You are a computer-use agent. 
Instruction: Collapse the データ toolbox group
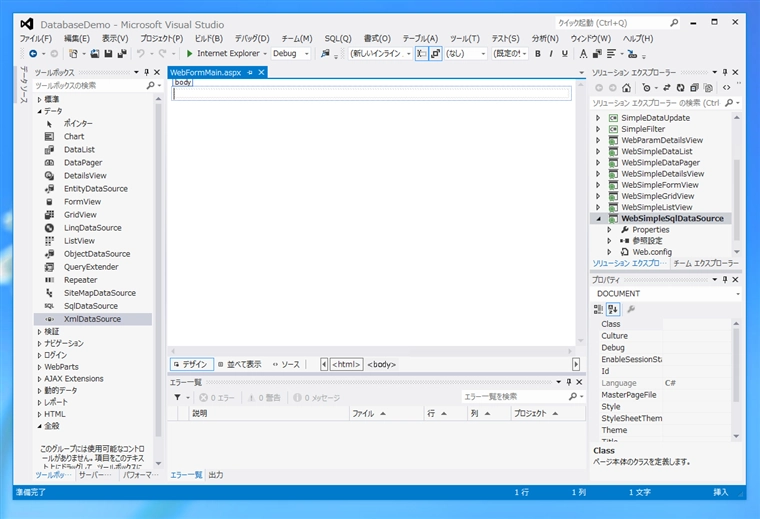pyautogui.click(x=39, y=111)
